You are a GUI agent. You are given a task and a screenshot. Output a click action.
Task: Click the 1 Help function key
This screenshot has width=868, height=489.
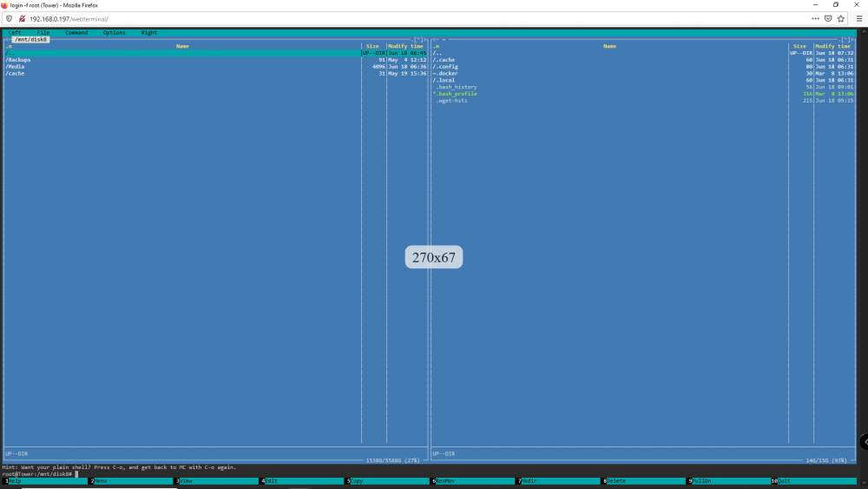47,480
